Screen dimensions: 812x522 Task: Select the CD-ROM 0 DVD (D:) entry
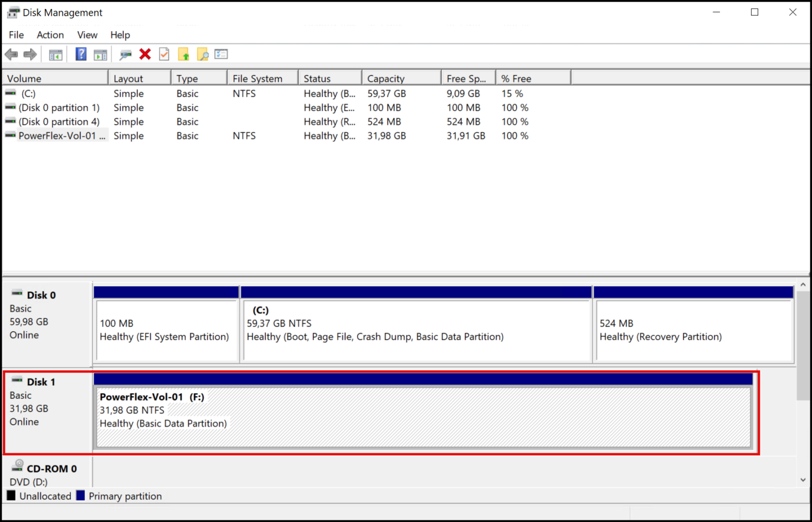click(44, 473)
